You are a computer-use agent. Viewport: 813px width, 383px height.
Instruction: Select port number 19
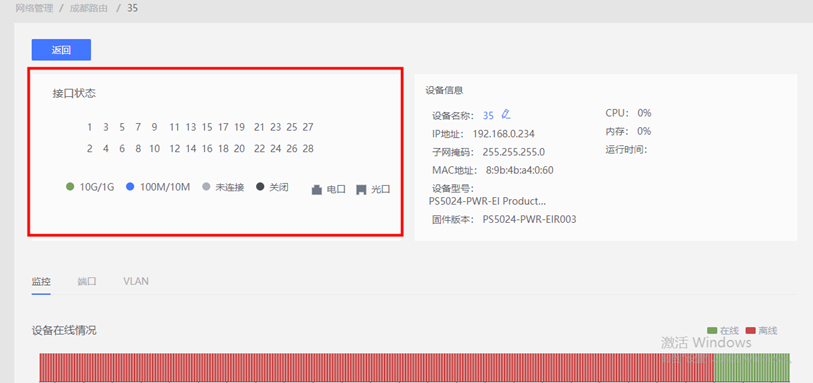point(239,127)
